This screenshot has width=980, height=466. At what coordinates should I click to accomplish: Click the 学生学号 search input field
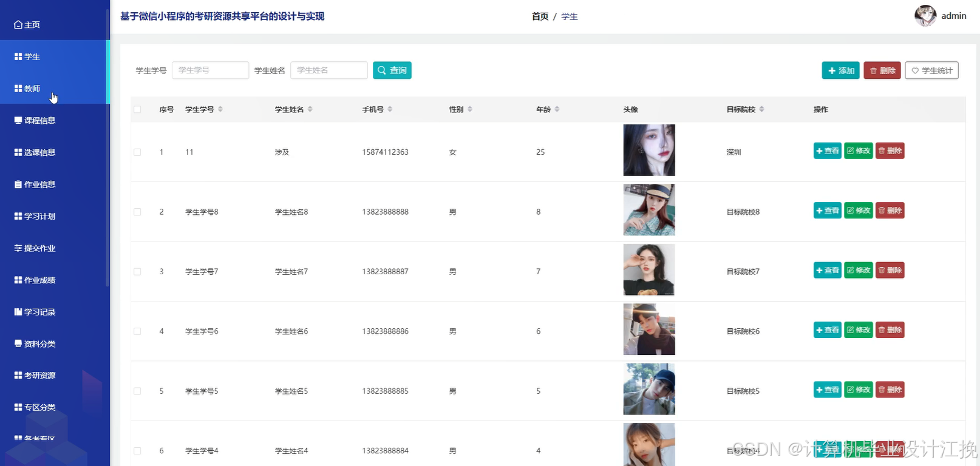pos(210,70)
